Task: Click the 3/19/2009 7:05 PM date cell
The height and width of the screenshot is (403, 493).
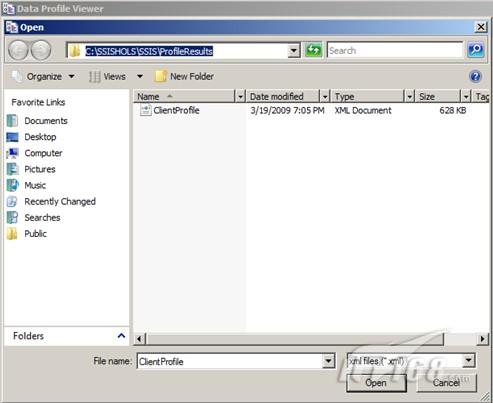Action: [287, 110]
